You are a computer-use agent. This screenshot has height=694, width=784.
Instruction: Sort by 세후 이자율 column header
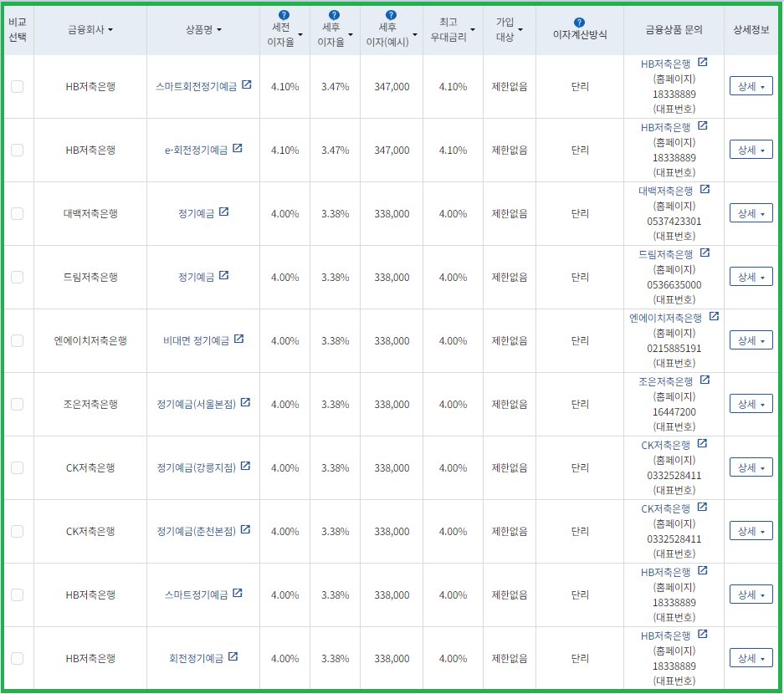pyautogui.click(x=335, y=34)
